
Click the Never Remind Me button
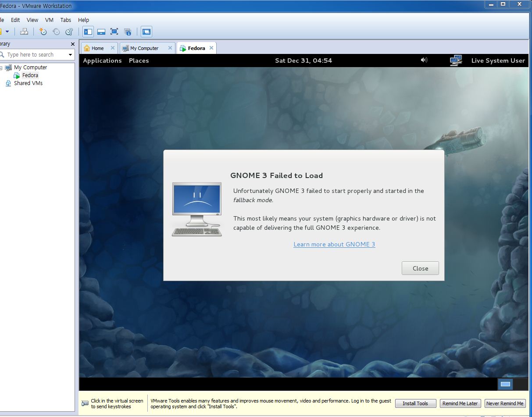coord(505,403)
